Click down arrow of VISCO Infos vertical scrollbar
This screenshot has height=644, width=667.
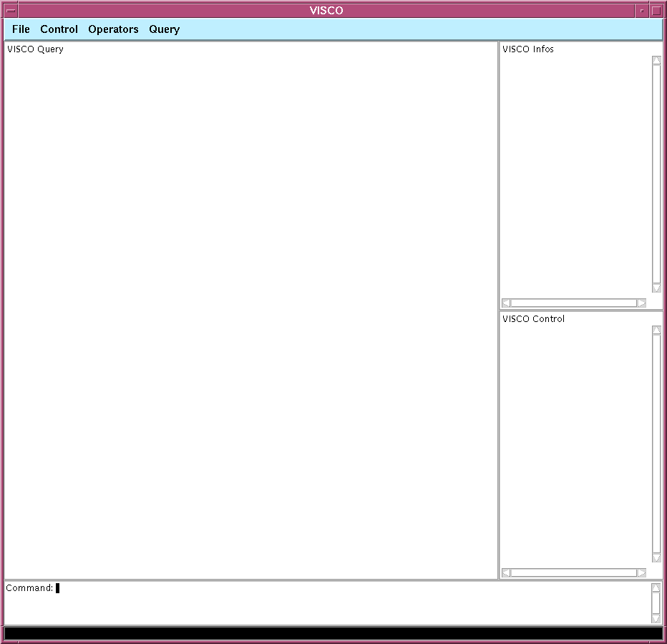656,288
